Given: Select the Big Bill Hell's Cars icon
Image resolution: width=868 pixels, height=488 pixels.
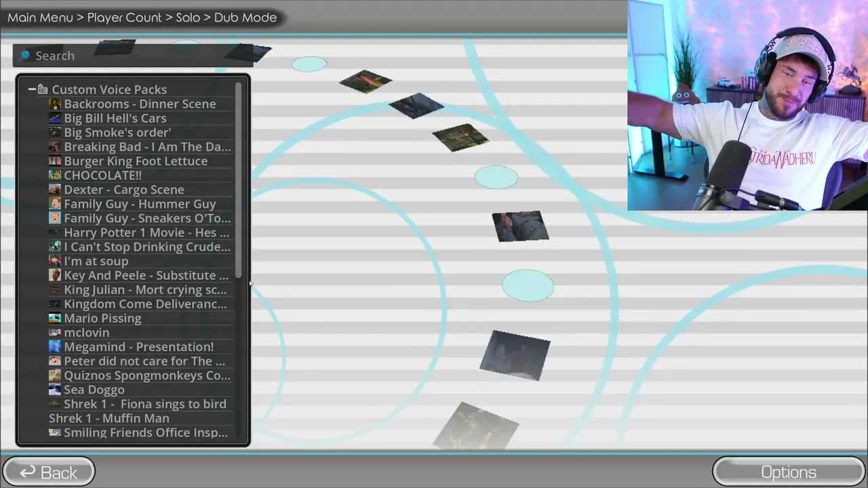Looking at the screenshot, I should (55, 119).
